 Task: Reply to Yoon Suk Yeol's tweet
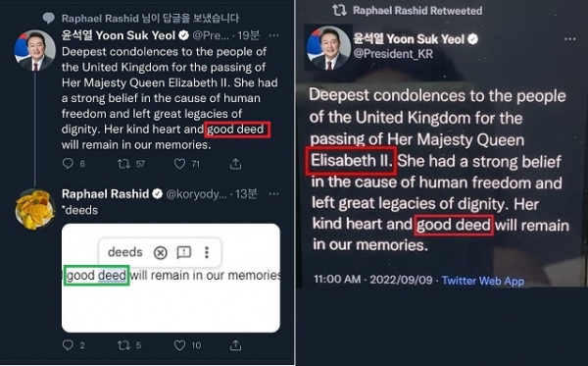pyautogui.click(x=68, y=164)
